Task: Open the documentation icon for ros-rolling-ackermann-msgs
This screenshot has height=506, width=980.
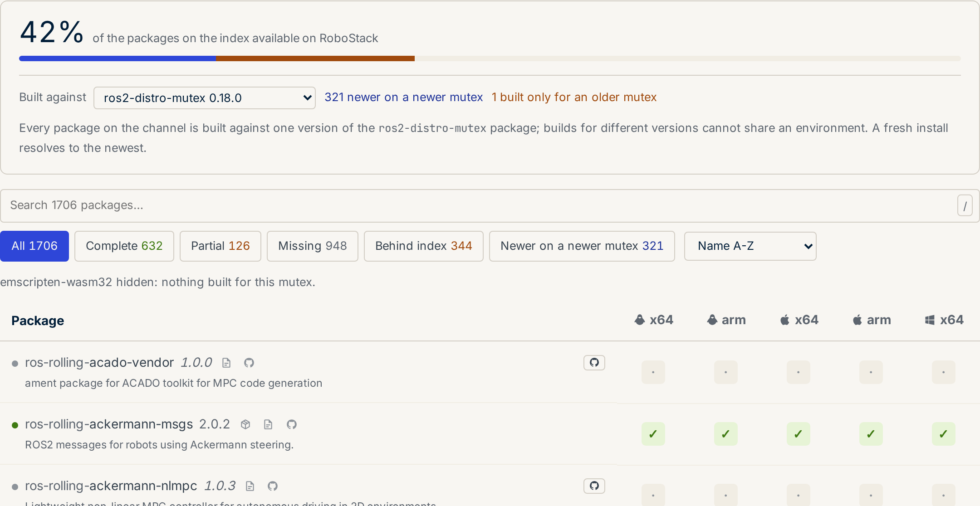Action: [x=268, y=424]
